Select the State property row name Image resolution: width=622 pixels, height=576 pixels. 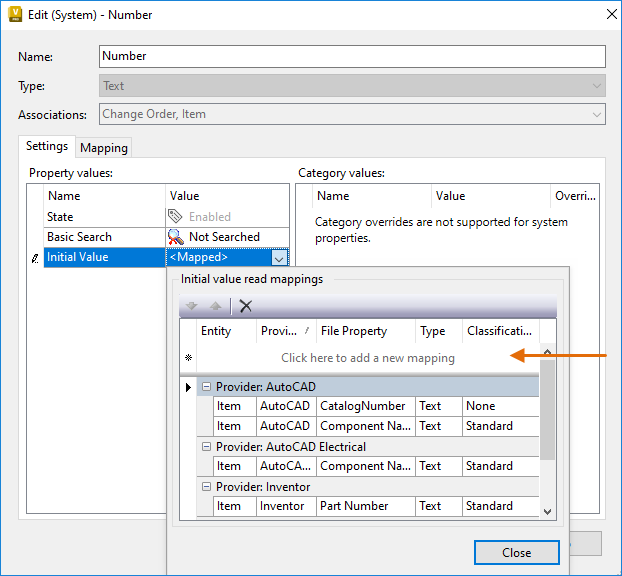pos(104,217)
